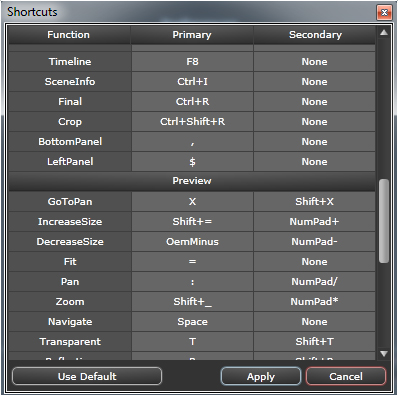
Task: Edit Transparent secondary shortcut Shift+T
Action: coord(314,342)
